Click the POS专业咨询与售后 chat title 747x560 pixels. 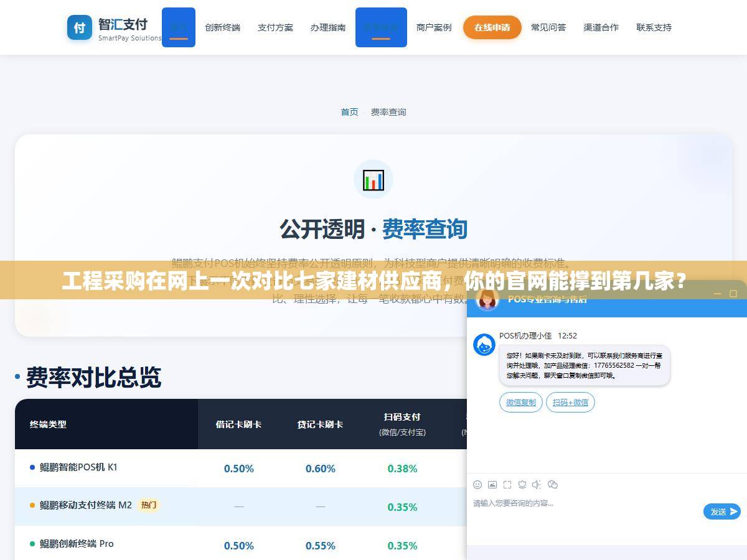547,299
